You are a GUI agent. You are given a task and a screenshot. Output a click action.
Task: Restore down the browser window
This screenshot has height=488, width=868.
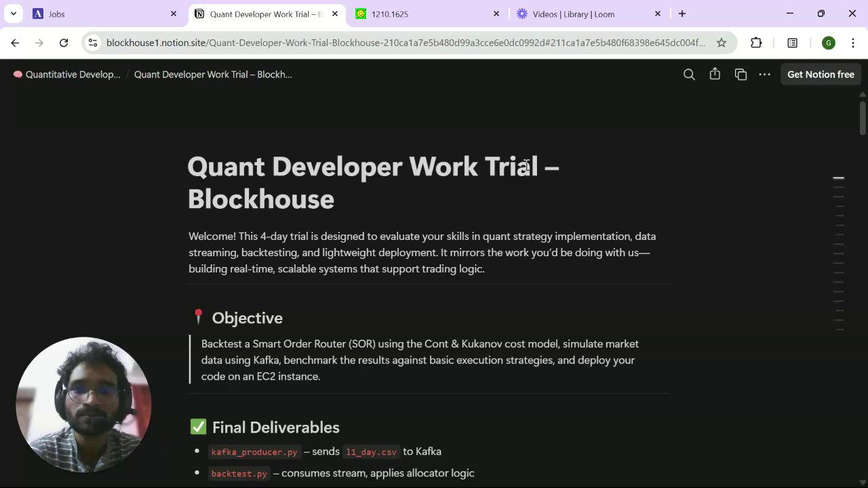click(x=821, y=14)
